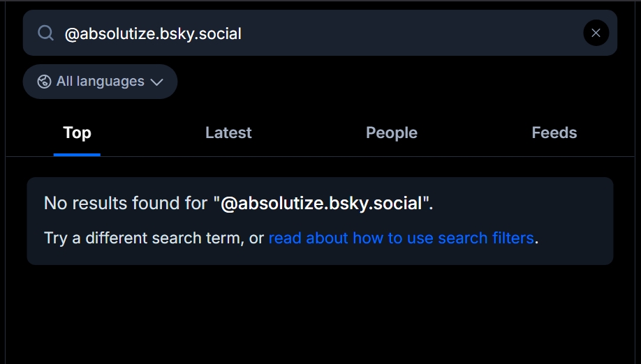View the People search tab

(x=391, y=132)
